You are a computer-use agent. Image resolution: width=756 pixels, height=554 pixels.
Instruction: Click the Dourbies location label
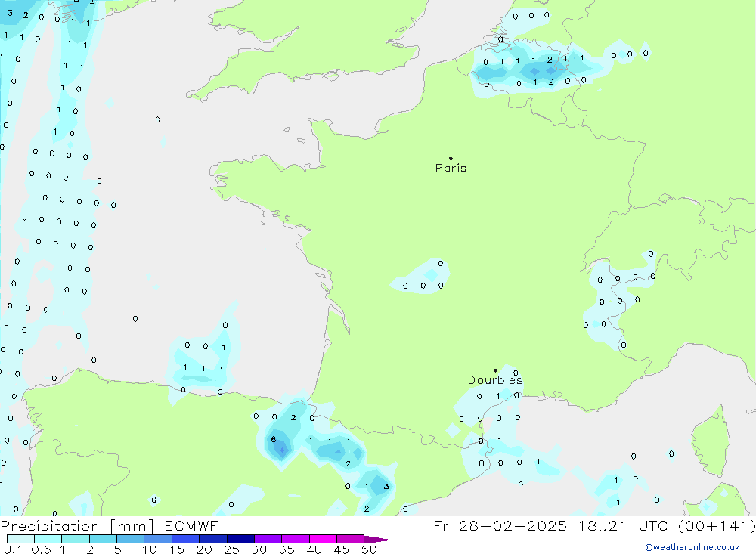click(x=495, y=380)
